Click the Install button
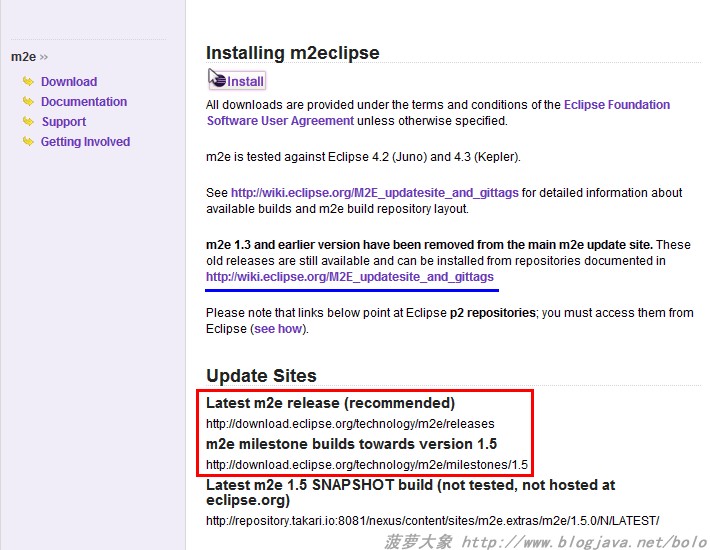Screen dimensions: 710x550 tap(237, 81)
